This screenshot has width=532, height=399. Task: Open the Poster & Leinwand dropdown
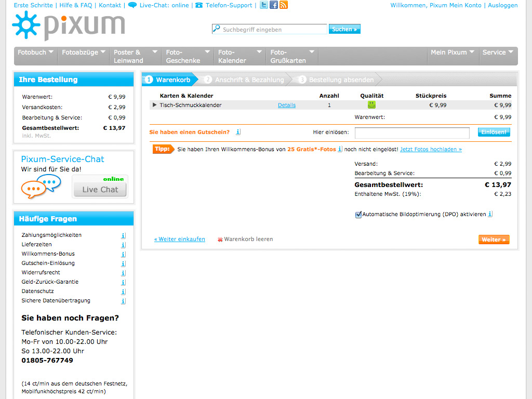point(136,56)
